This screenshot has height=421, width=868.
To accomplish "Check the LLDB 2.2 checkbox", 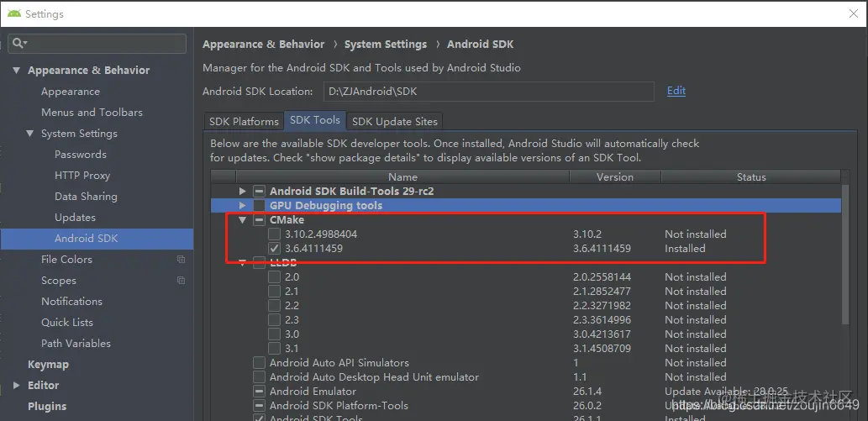I will coord(274,306).
